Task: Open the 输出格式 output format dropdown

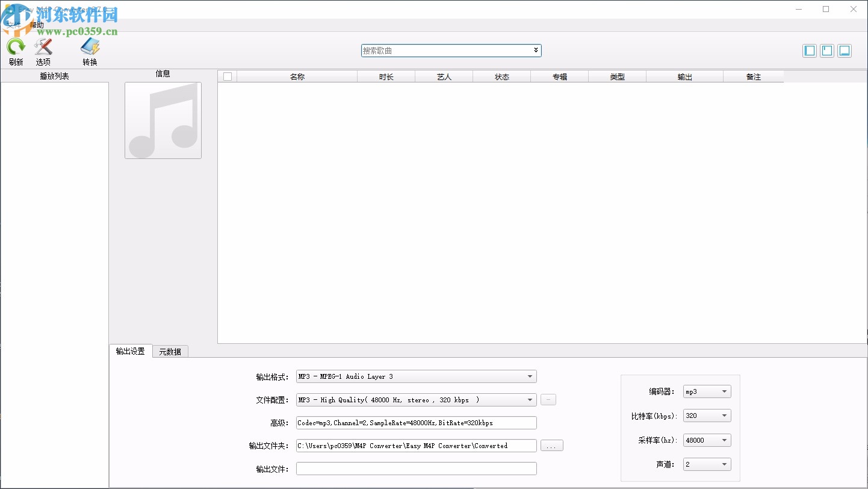Action: 530,376
